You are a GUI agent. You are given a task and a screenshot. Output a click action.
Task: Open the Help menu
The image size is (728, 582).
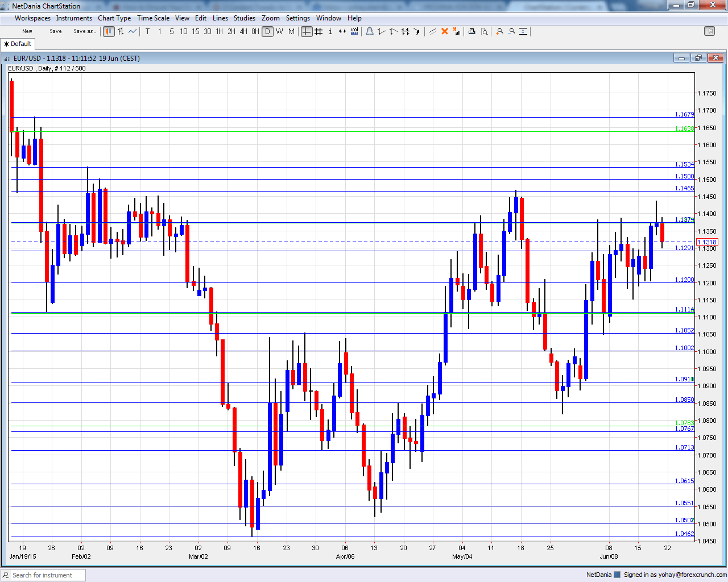[x=354, y=18]
